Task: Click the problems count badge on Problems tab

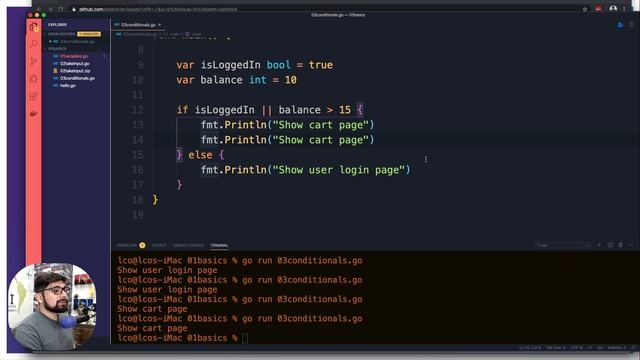Action: [142, 245]
